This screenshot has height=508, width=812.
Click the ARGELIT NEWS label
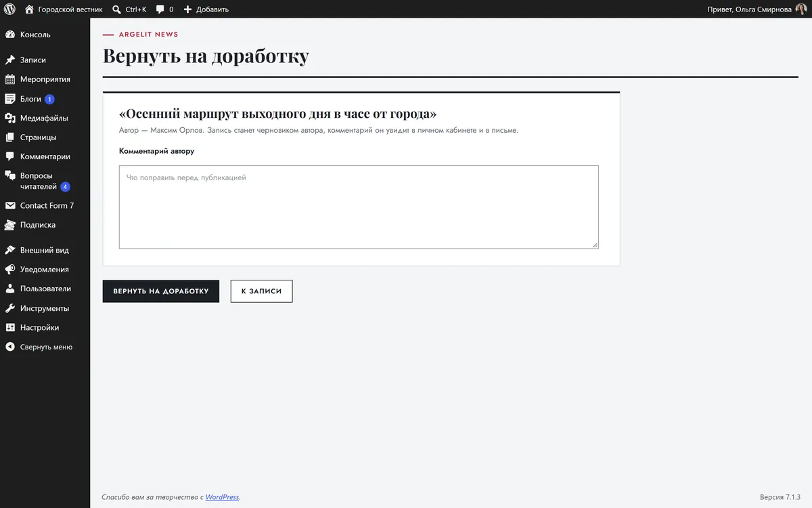[148, 35]
